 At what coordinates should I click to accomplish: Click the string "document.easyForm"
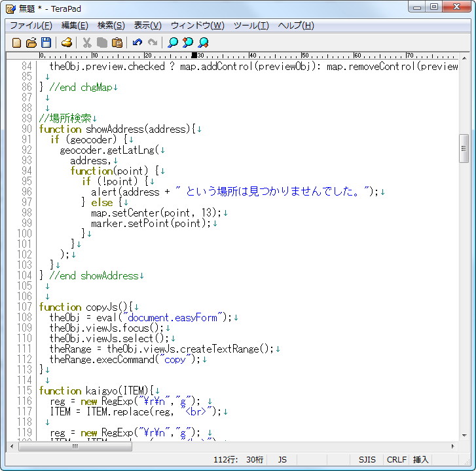[x=172, y=317]
